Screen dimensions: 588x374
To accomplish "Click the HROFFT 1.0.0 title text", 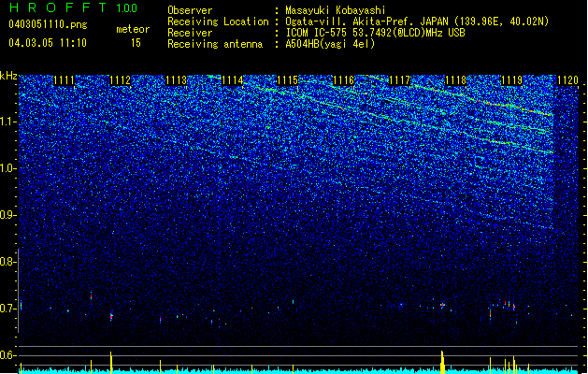I will [74, 7].
